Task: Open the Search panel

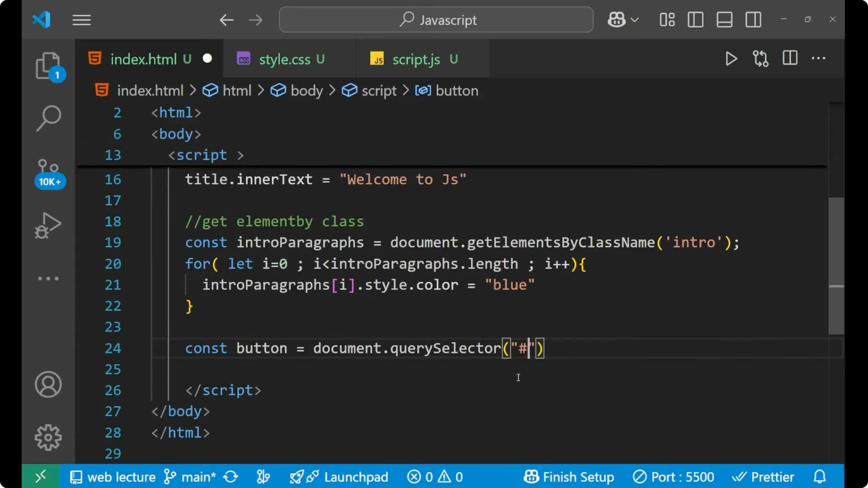Action: pos(48,118)
